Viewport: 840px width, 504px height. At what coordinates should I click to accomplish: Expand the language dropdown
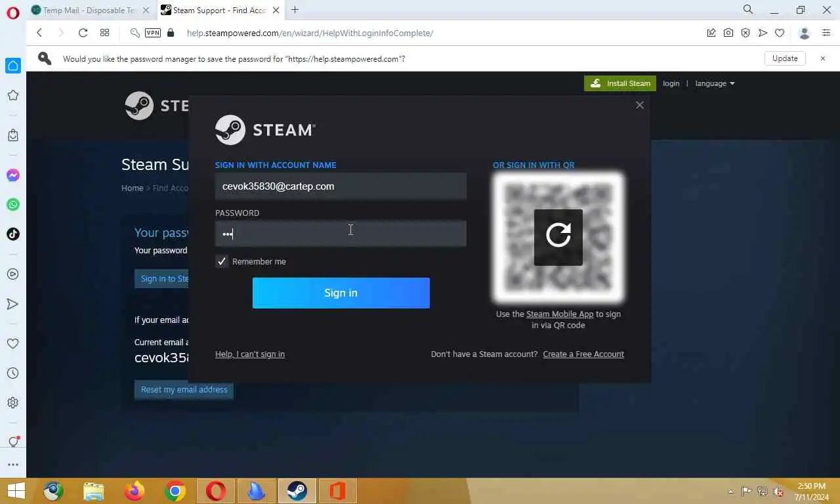click(x=715, y=83)
